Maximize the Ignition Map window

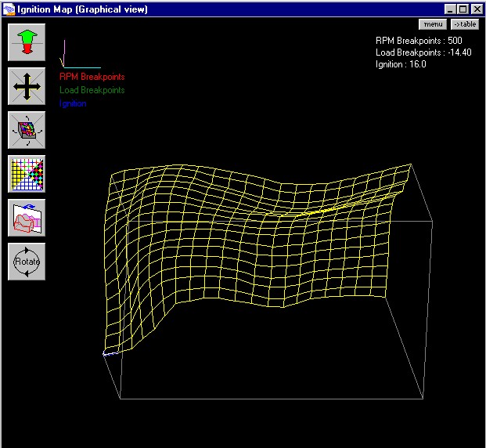(x=463, y=9)
